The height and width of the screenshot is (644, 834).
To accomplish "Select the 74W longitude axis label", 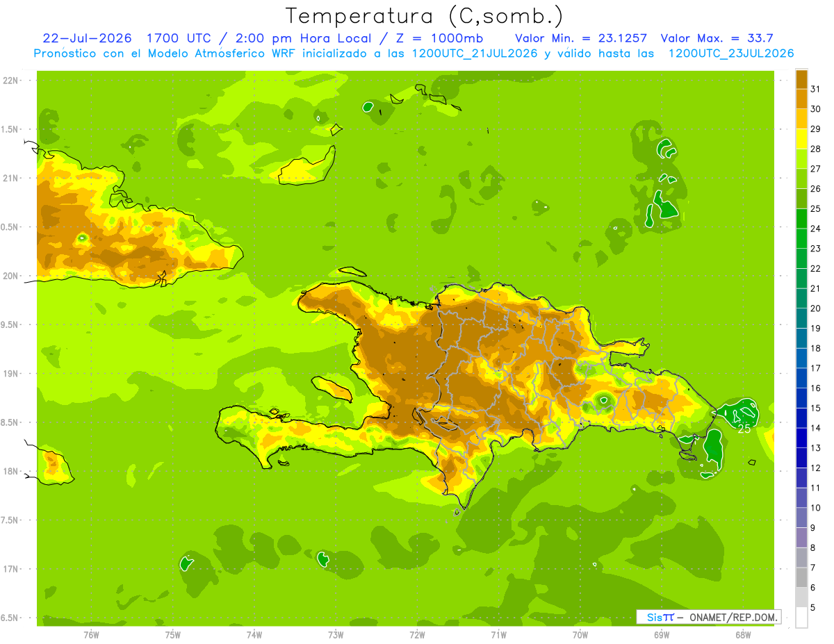I will pos(254,634).
